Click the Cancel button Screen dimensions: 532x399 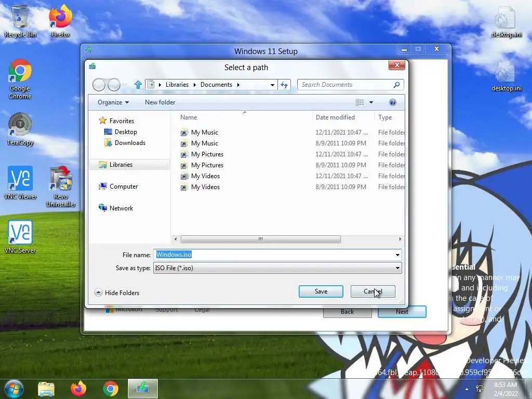[373, 291]
